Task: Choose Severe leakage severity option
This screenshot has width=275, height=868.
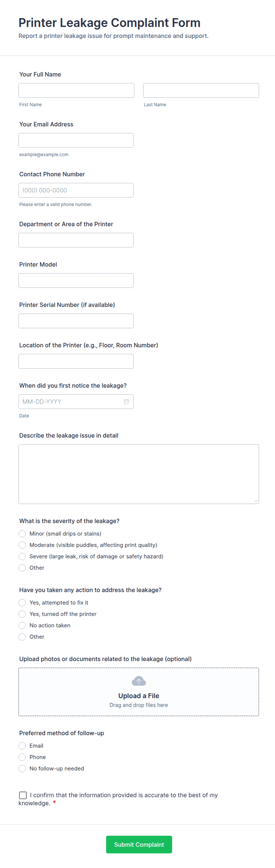Action: tap(22, 557)
